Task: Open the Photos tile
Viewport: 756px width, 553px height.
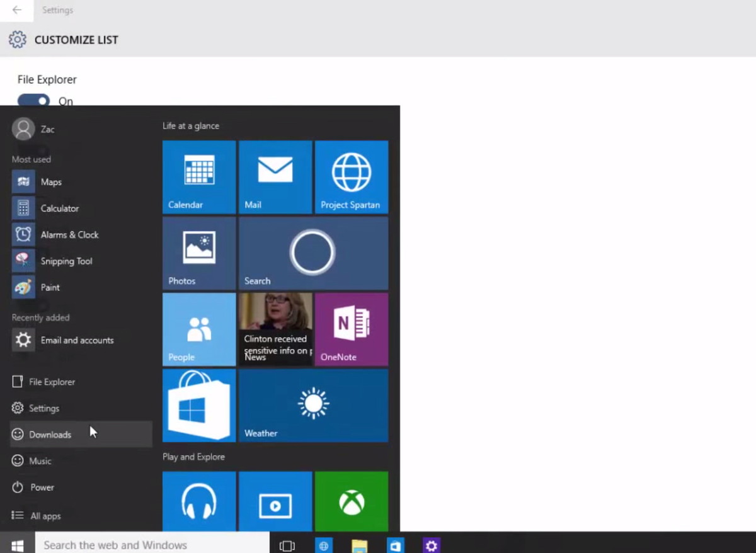Action: click(199, 253)
